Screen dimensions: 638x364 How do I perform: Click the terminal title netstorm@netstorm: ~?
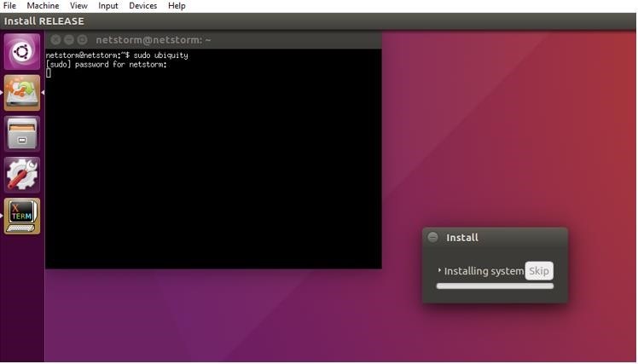pos(154,40)
